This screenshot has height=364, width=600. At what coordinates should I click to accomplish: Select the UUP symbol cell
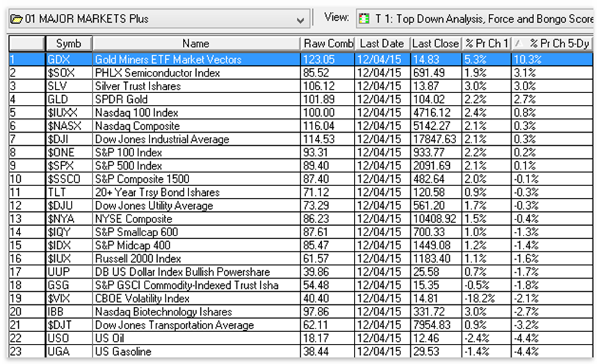69,272
